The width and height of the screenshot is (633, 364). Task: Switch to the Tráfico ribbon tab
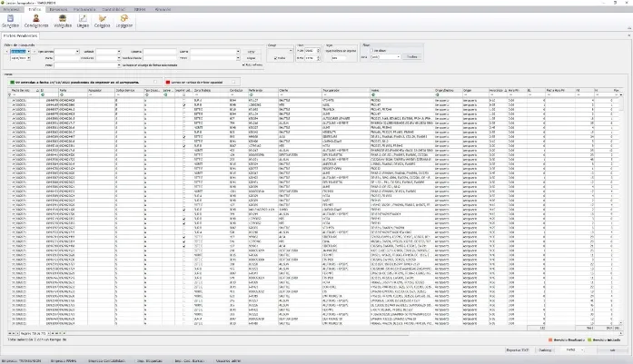(x=35, y=9)
